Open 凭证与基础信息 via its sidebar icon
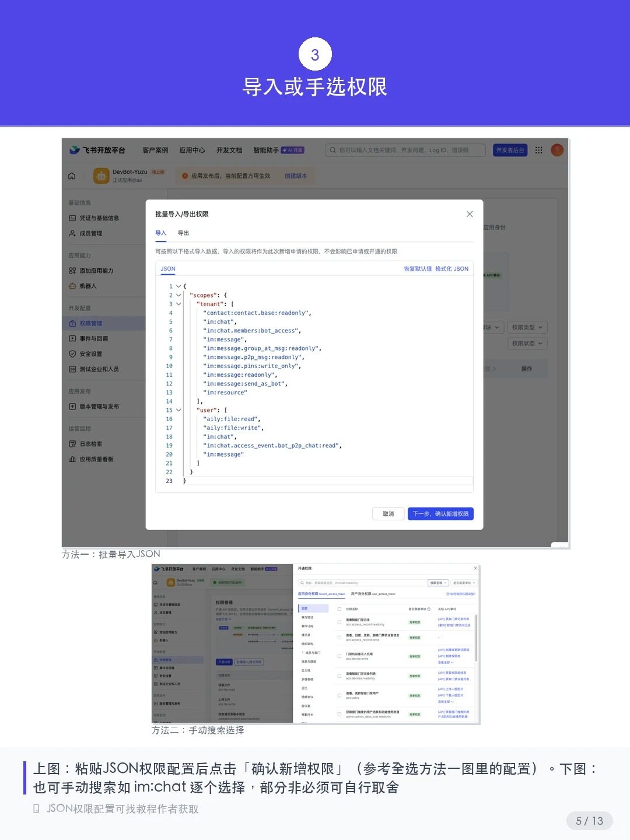 (x=72, y=218)
